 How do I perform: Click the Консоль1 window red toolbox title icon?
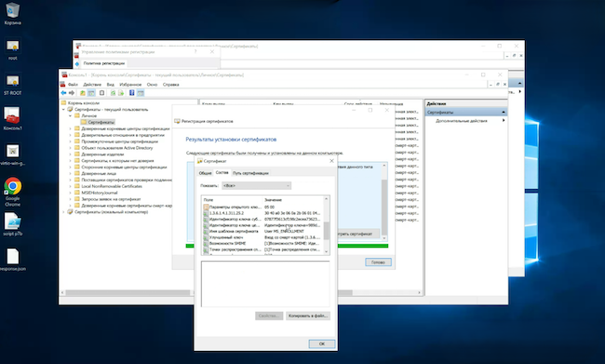click(x=64, y=74)
